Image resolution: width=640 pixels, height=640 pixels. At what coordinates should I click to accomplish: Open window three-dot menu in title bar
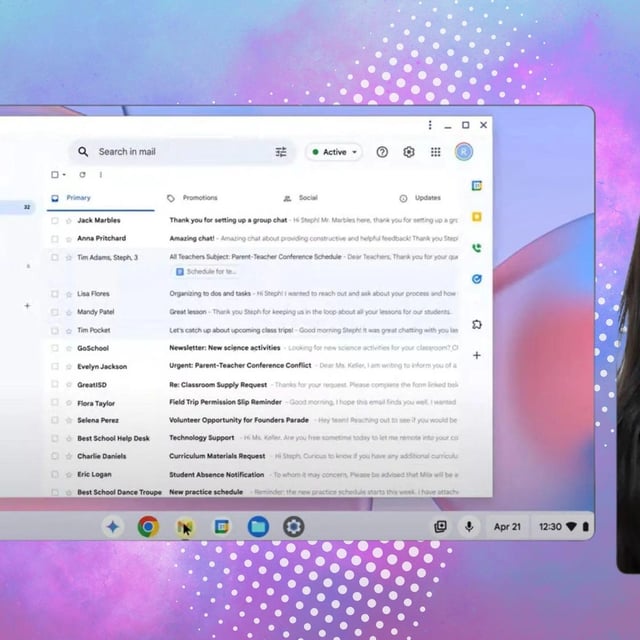(430, 125)
